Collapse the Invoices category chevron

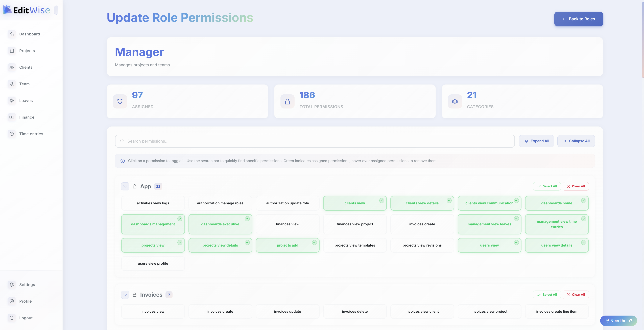coord(125,295)
